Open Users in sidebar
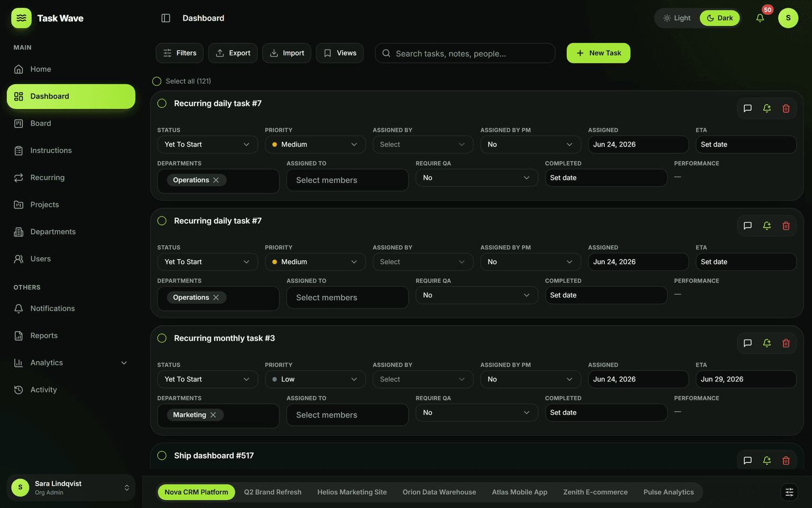This screenshot has width=812, height=508. coord(71,259)
